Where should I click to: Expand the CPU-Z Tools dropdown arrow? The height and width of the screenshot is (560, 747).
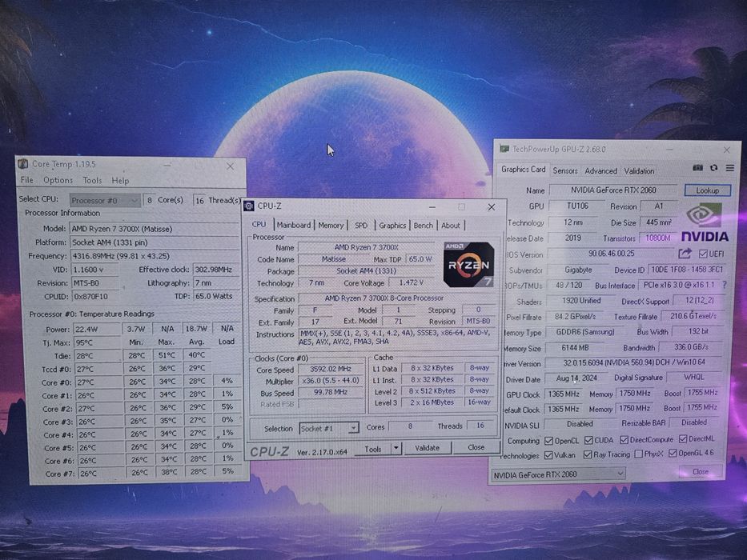[396, 448]
